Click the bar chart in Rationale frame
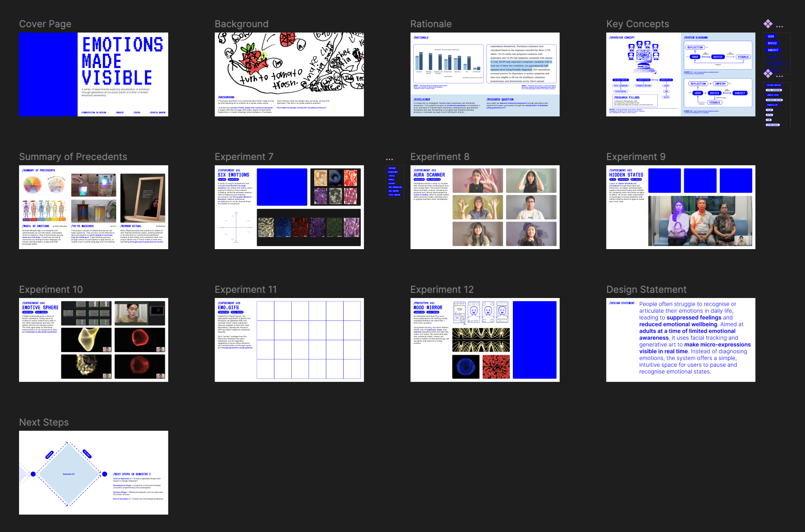This screenshot has width=805, height=532. tap(448, 63)
